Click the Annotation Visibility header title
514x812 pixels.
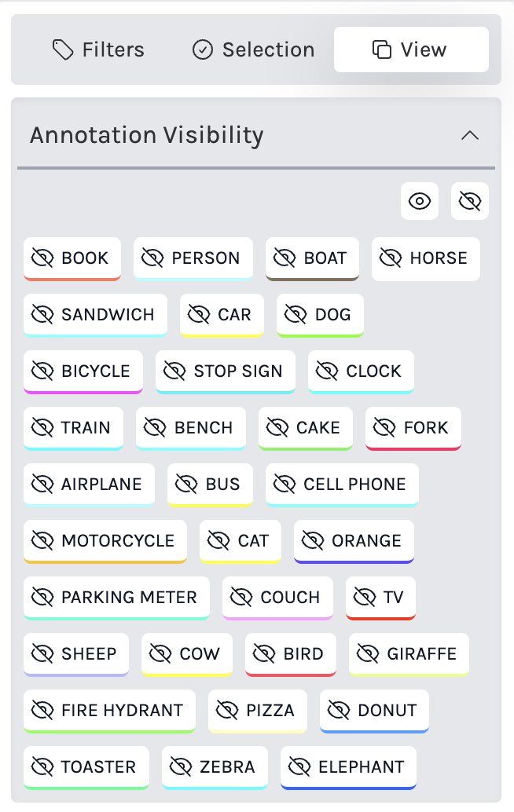147,135
